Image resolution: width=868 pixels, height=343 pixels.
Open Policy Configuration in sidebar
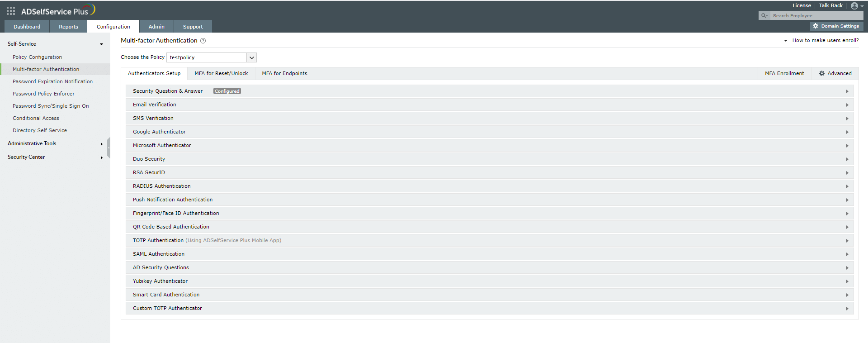tap(38, 57)
